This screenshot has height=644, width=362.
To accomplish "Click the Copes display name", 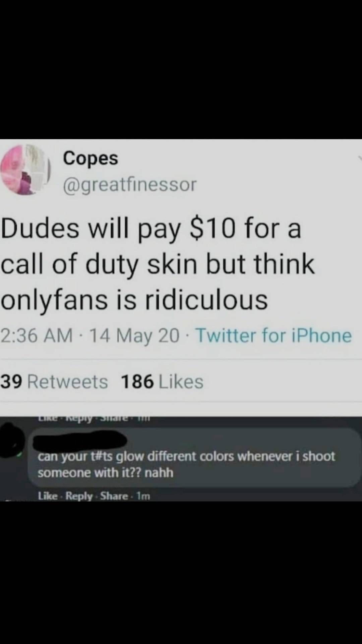I will point(90,158).
